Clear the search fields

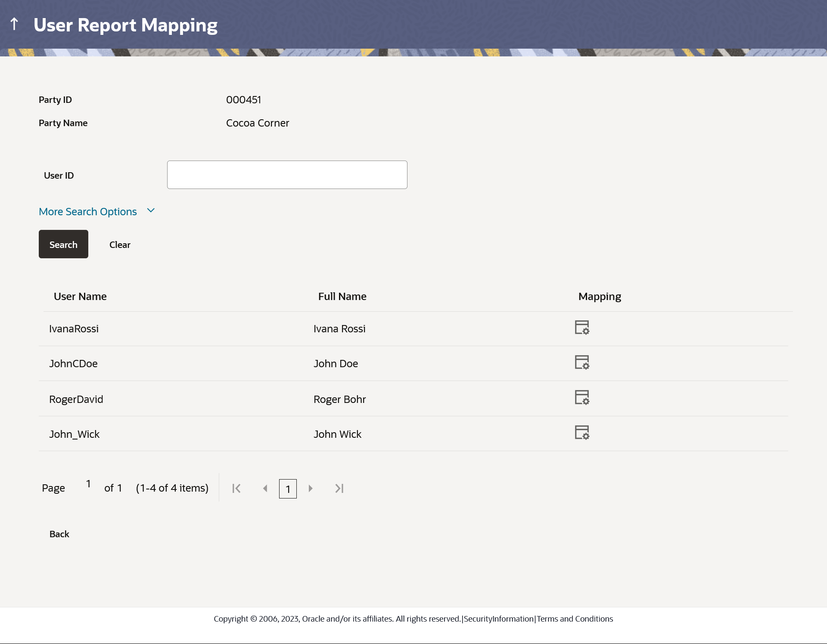point(120,245)
